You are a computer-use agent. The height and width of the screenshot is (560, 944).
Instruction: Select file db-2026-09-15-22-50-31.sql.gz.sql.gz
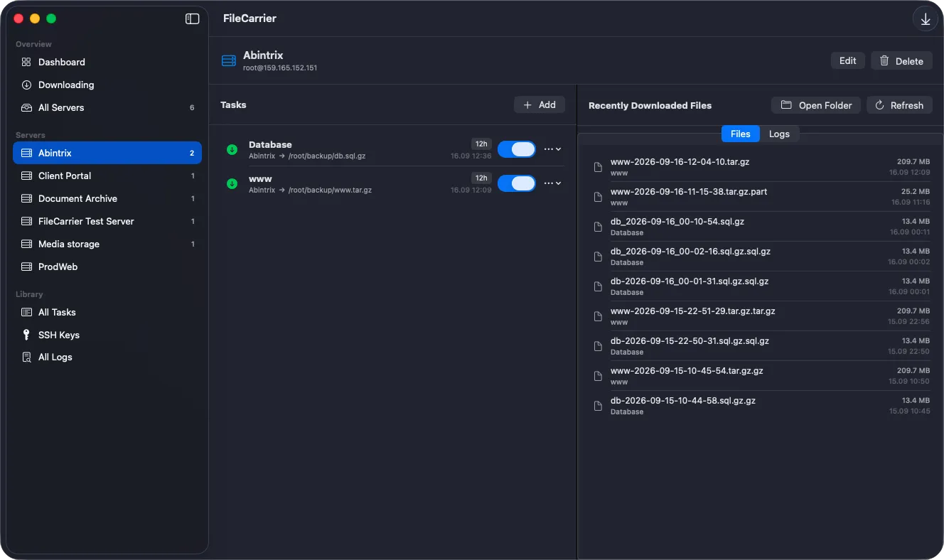[761, 346]
